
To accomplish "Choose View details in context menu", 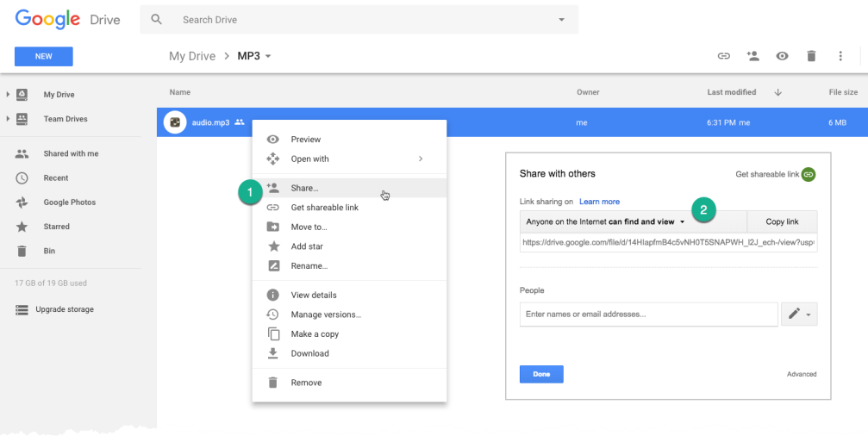I will (349, 296).
